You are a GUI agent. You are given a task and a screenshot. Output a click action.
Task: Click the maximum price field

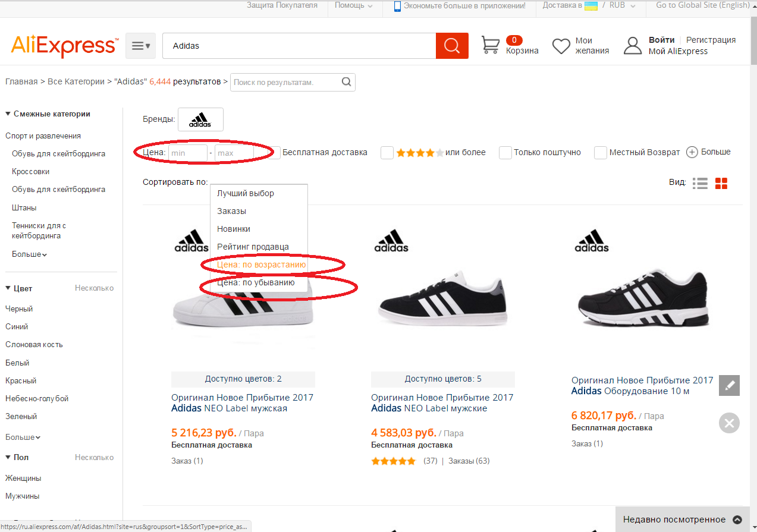(234, 153)
